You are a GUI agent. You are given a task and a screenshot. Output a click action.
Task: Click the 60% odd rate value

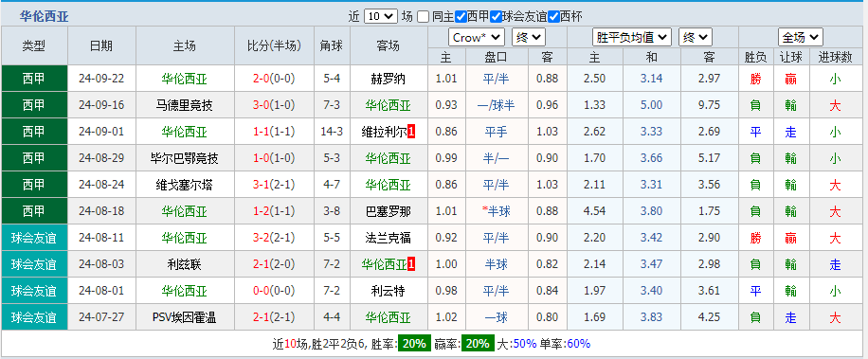[x=578, y=344]
